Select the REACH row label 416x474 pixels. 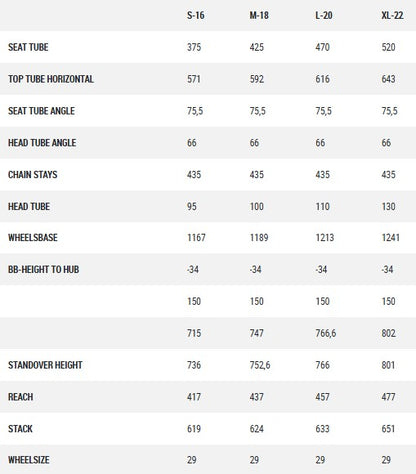[21, 397]
